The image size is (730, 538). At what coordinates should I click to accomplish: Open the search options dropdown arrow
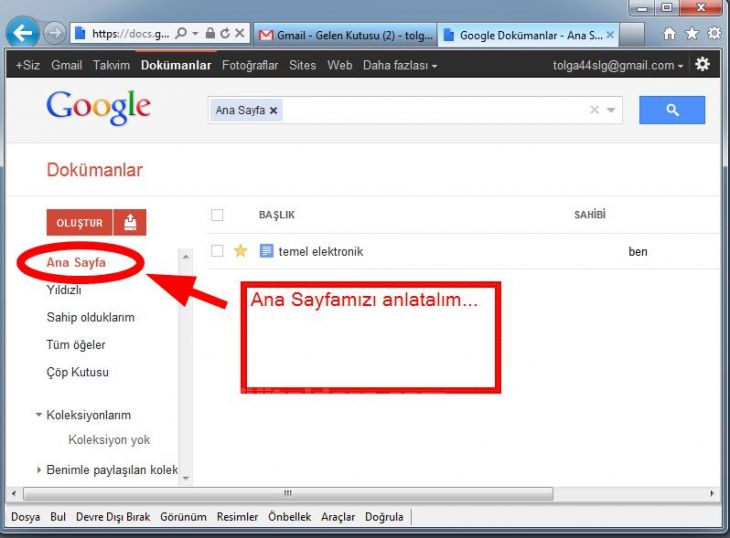(x=611, y=110)
